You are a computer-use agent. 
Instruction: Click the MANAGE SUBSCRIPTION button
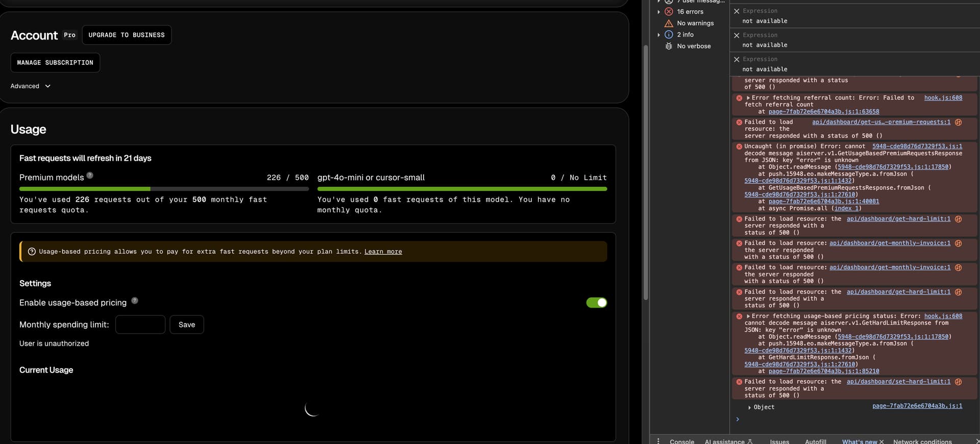coord(55,63)
